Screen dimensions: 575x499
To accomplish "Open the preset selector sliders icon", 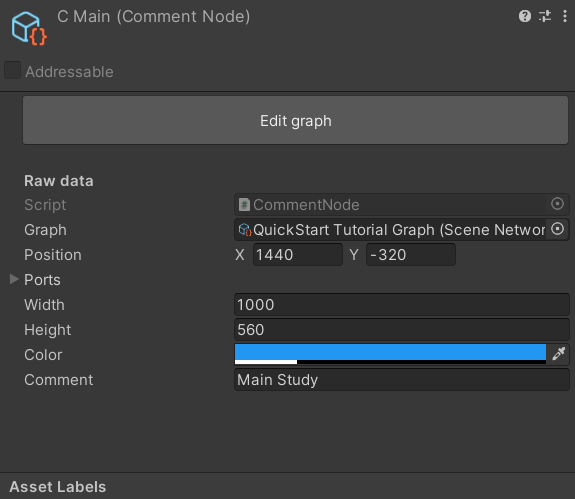I will tap(545, 16).
